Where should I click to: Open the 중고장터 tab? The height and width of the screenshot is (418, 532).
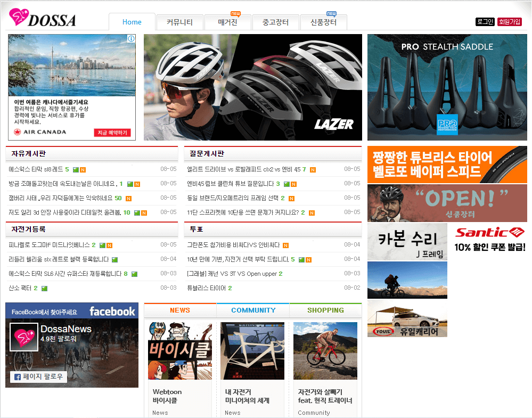275,22
